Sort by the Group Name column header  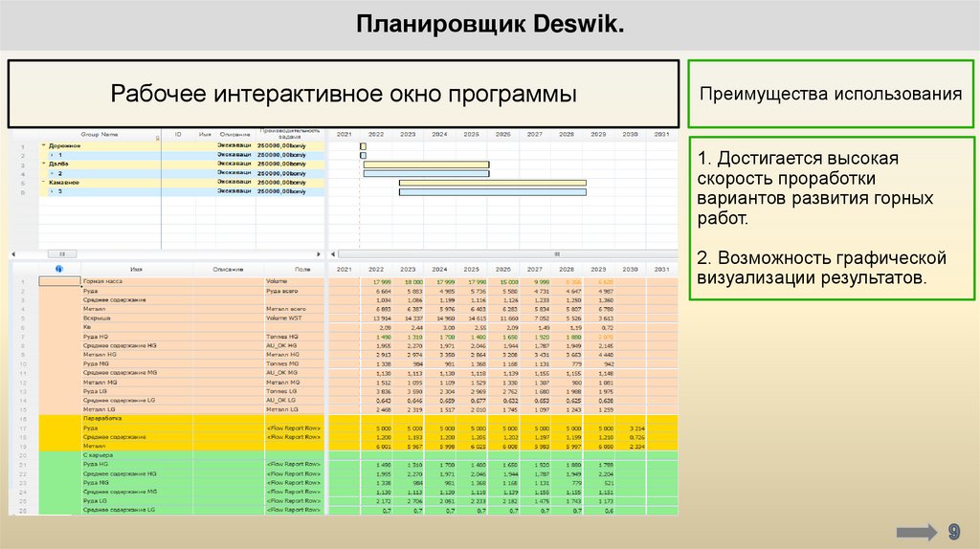tap(99, 134)
